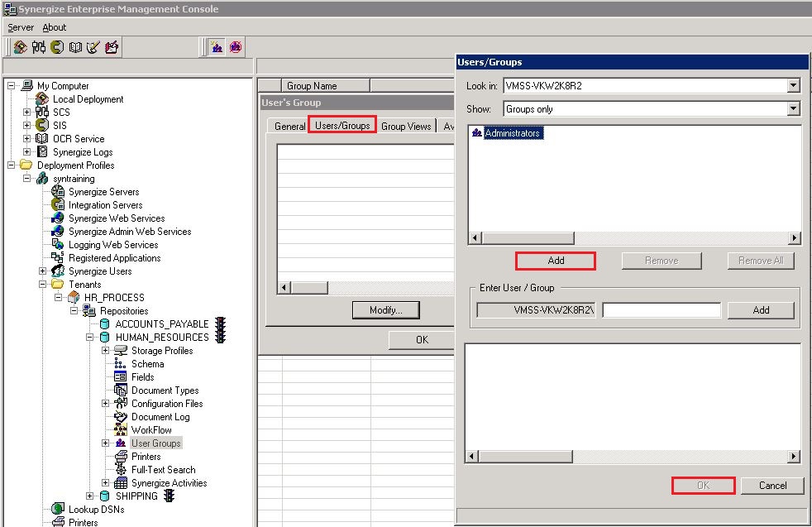Click the Integration Servers icon
This screenshot has width=812, height=527.
(58, 204)
